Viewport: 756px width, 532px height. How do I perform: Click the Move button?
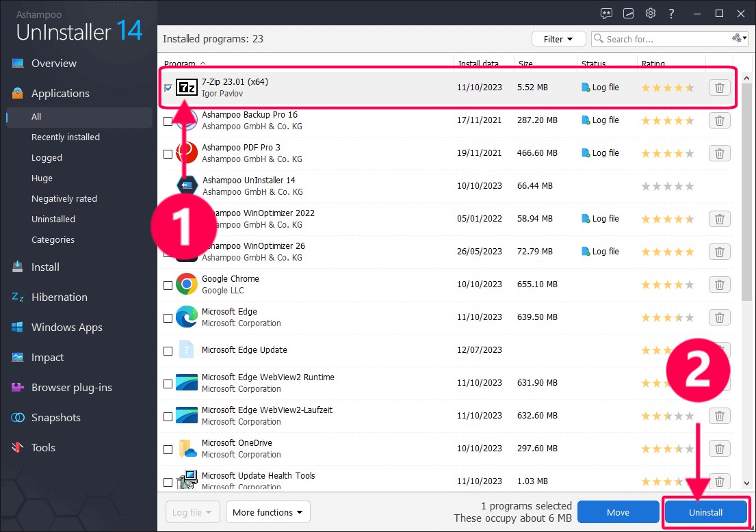[618, 512]
